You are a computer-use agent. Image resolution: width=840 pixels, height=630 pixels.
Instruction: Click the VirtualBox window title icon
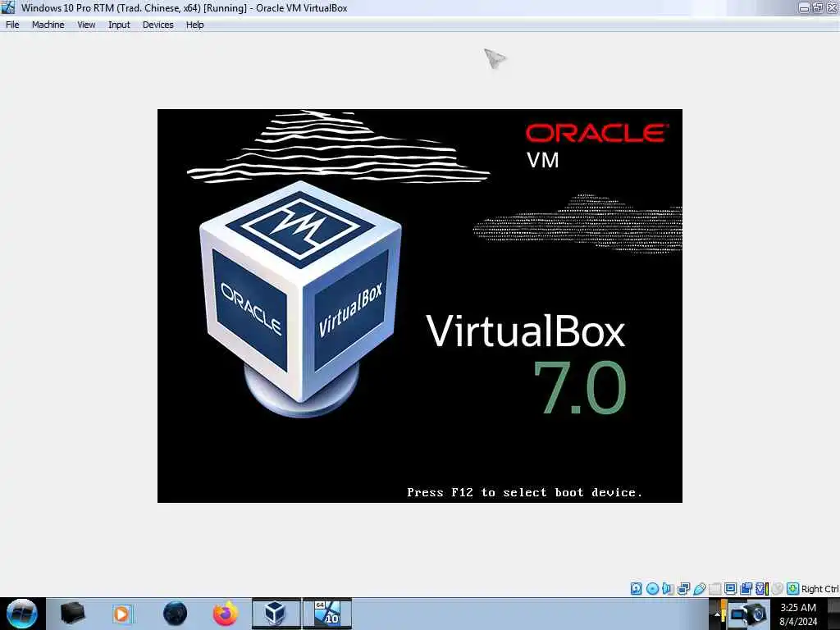(x=7, y=7)
